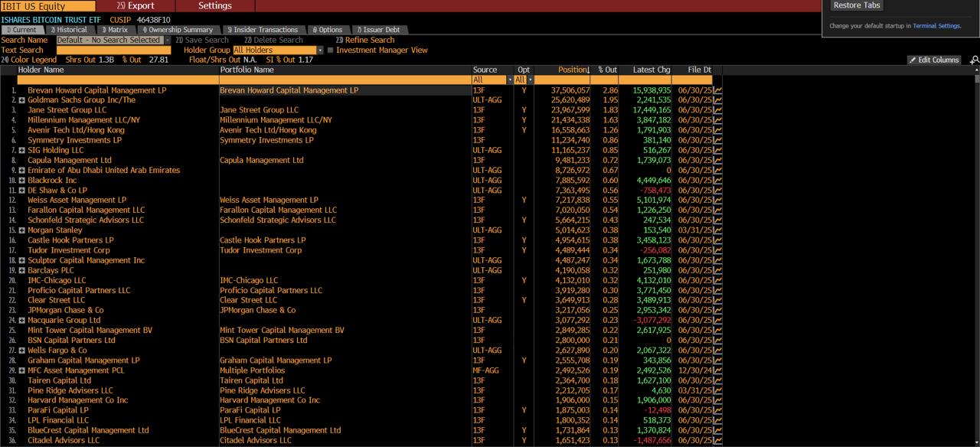Click the add-user search icon beside Edit Columns

pos(974,60)
